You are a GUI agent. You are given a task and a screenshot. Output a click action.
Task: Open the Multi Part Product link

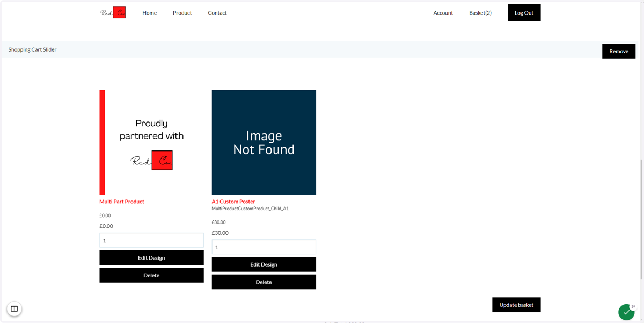(x=122, y=202)
